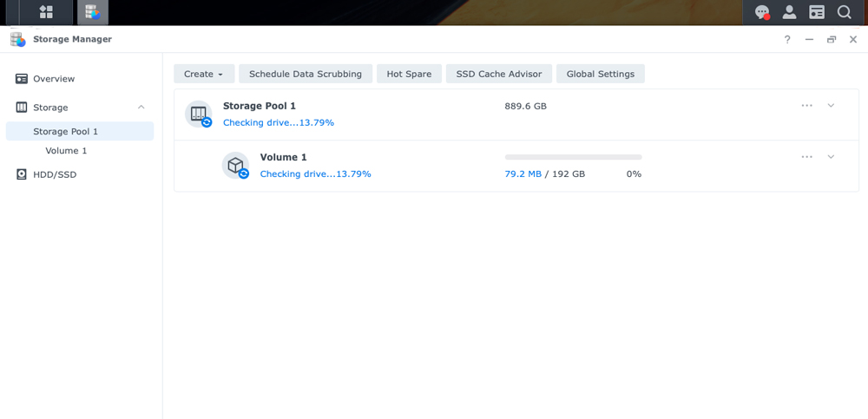Expand Volume 1 details chevron

click(x=831, y=157)
